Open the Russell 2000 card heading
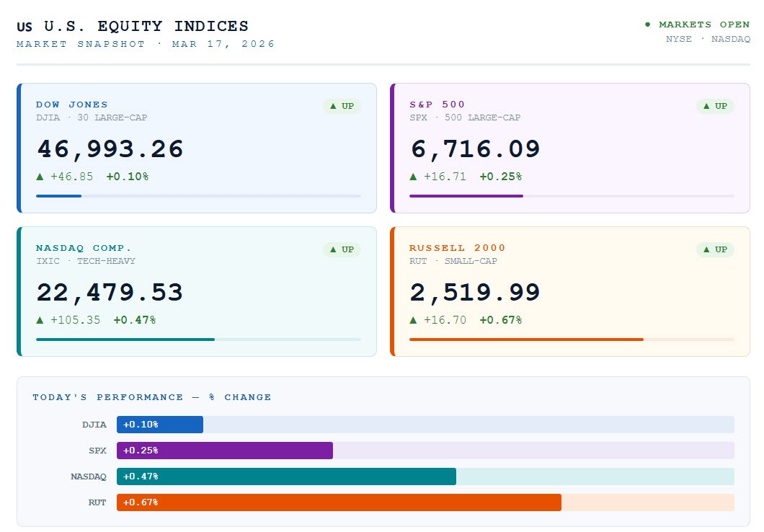 [458, 248]
